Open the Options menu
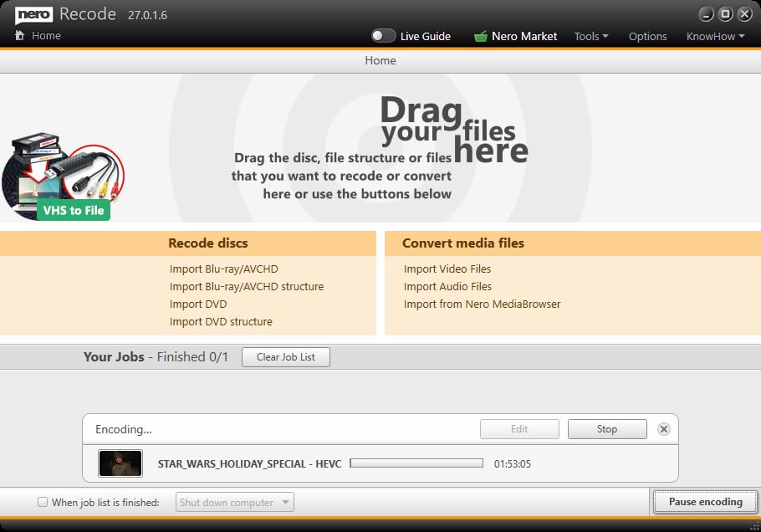 coord(647,37)
